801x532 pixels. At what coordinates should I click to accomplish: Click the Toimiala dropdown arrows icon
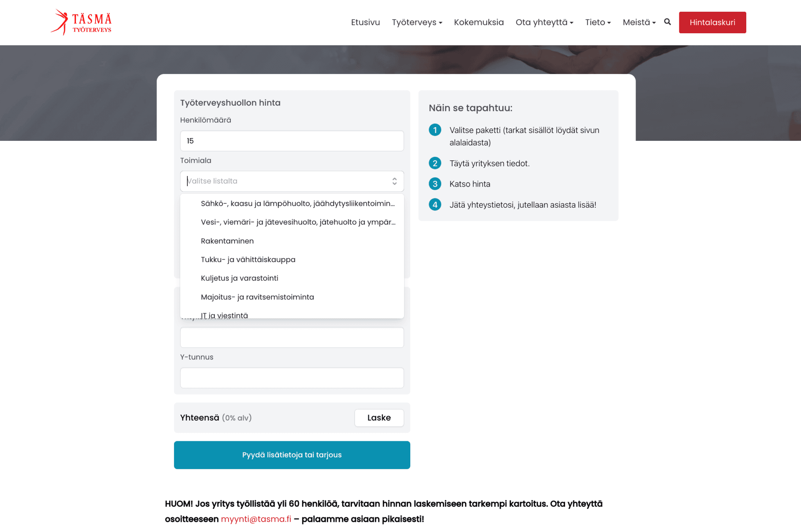point(394,181)
